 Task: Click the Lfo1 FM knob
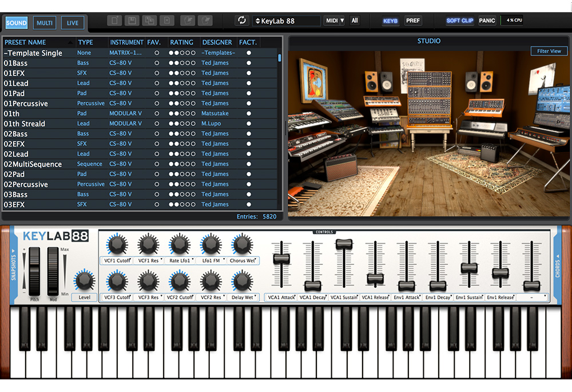coord(211,244)
